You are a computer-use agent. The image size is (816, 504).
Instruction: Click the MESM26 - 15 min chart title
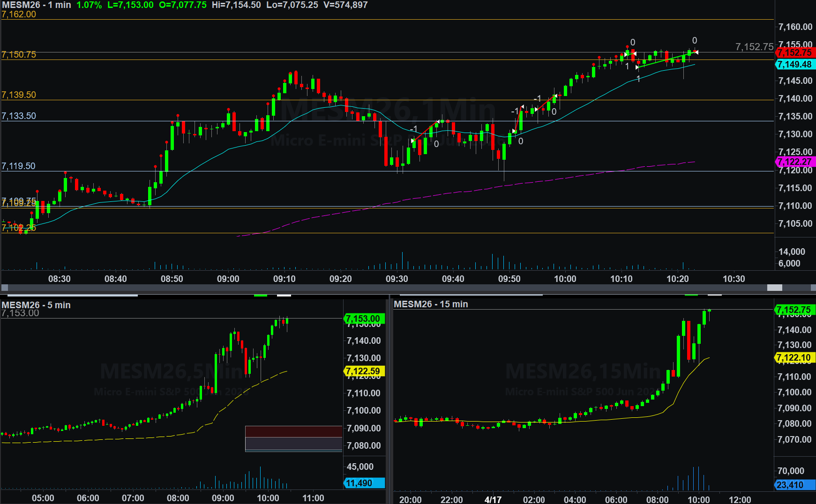pyautogui.click(x=431, y=304)
